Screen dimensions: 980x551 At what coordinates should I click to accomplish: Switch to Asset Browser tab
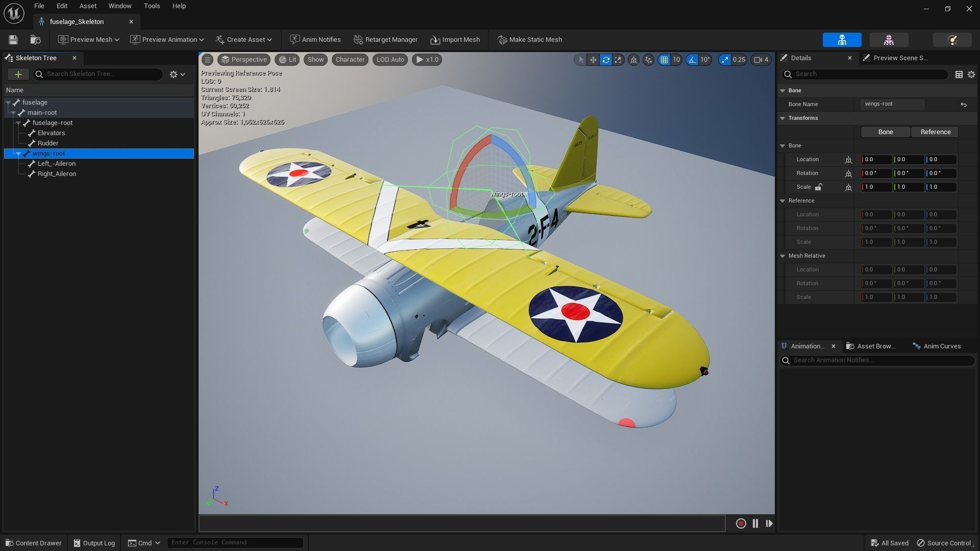(871, 346)
